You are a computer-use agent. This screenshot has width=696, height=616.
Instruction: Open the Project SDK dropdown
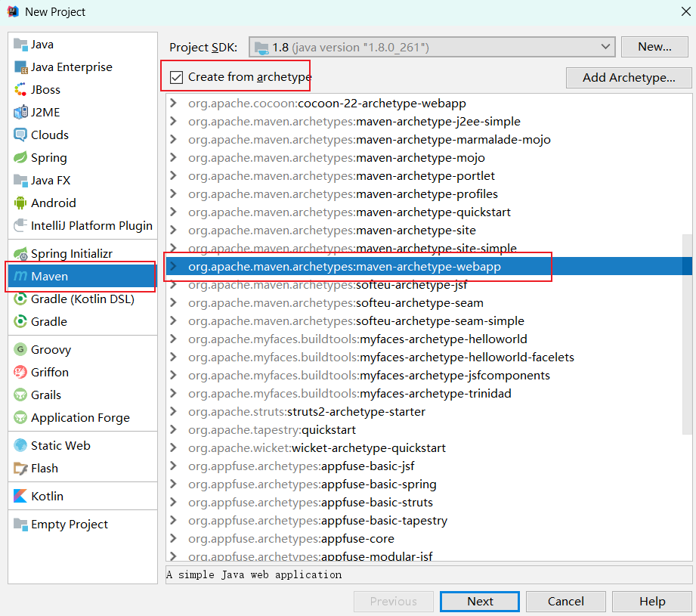[432, 47]
